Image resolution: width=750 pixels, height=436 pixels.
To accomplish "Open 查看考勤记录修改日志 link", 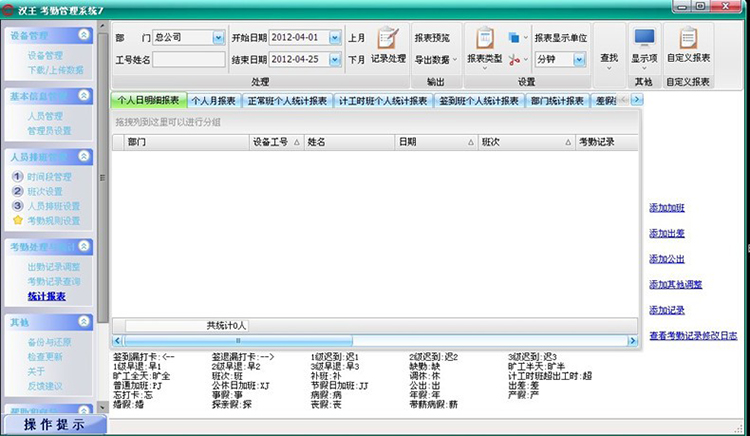I will [x=693, y=336].
